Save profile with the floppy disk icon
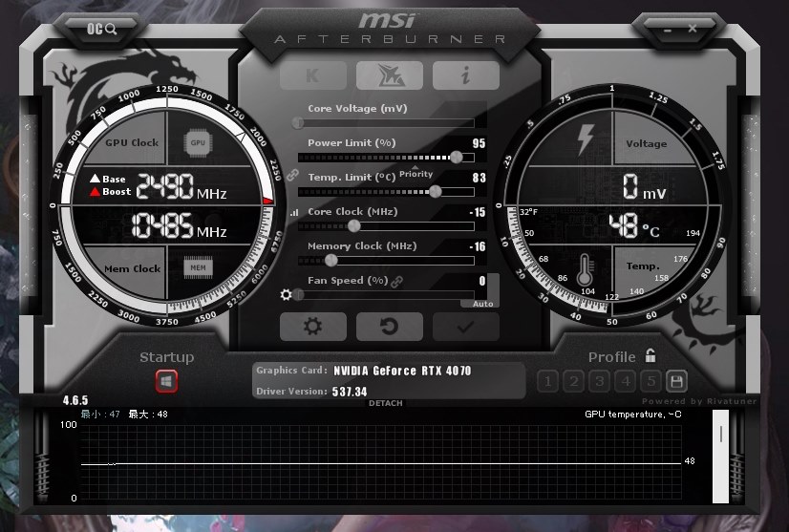The height and width of the screenshot is (532, 789). click(677, 381)
